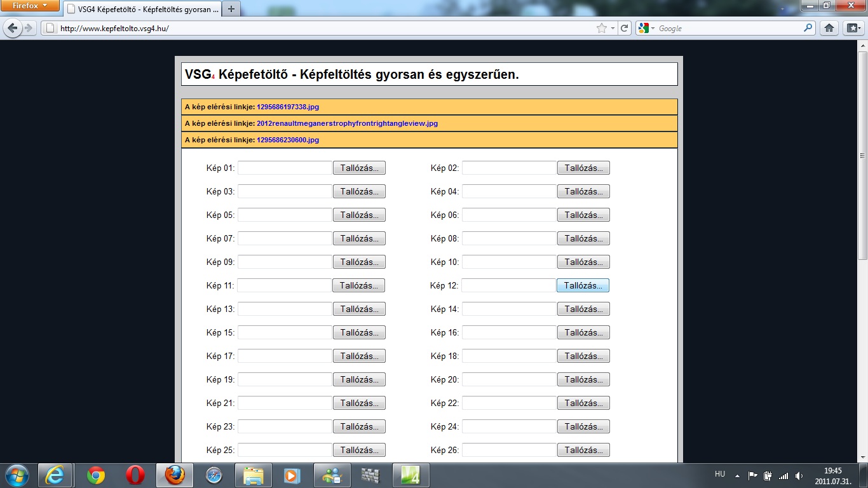Click the Kép 07 file input field
Screen dimensions: 868x488
285,239
